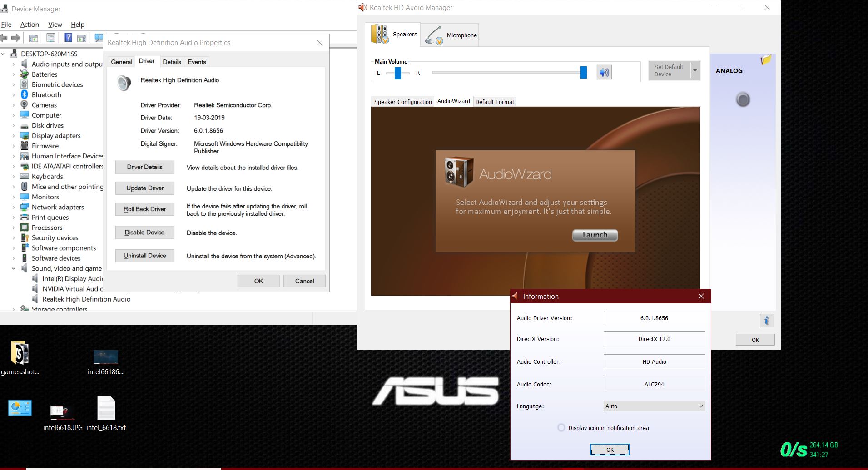This screenshot has width=868, height=470.
Task: Expand the Processors category
Action: tap(14, 228)
